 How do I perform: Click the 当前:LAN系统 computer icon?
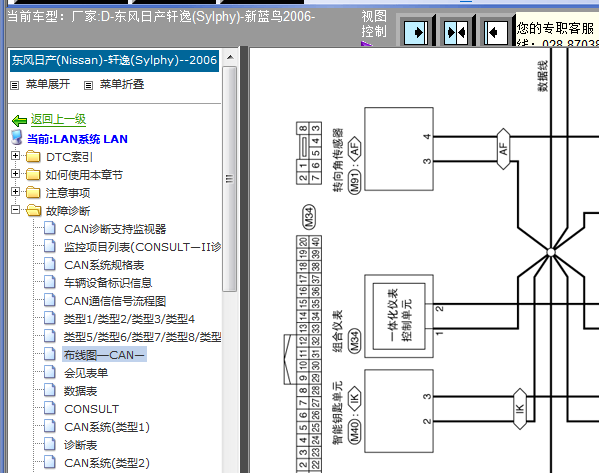17,138
